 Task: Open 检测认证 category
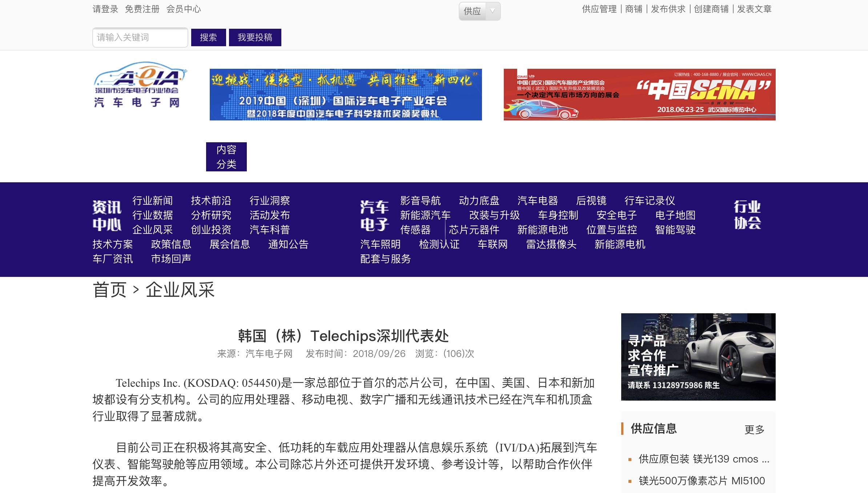pos(439,244)
